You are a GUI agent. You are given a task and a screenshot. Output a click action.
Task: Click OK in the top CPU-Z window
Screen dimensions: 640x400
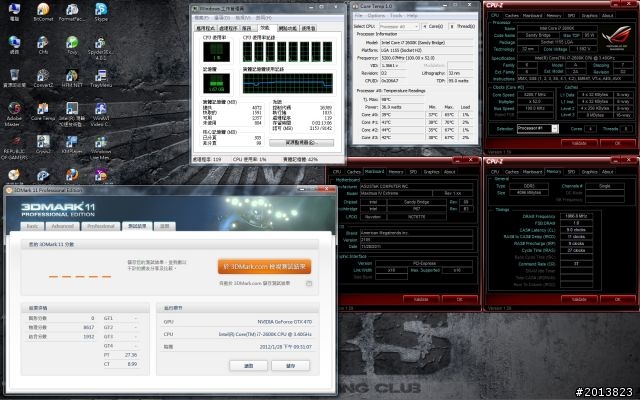[617, 143]
